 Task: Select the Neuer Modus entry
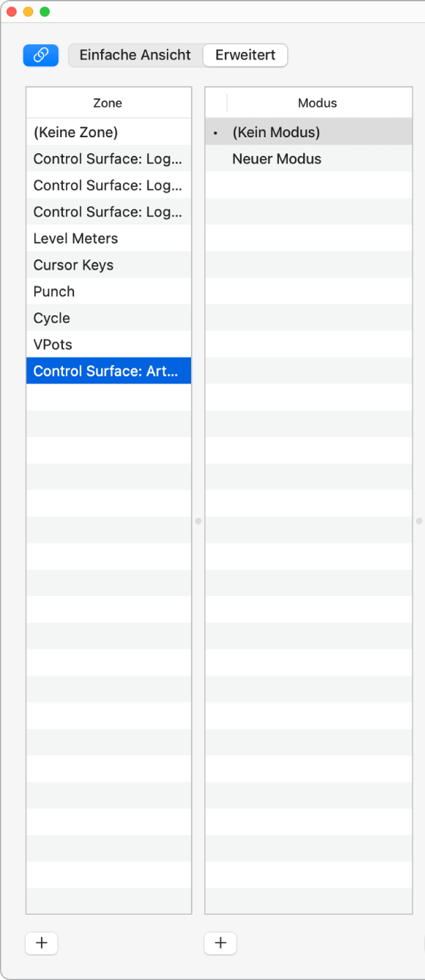[x=277, y=159]
